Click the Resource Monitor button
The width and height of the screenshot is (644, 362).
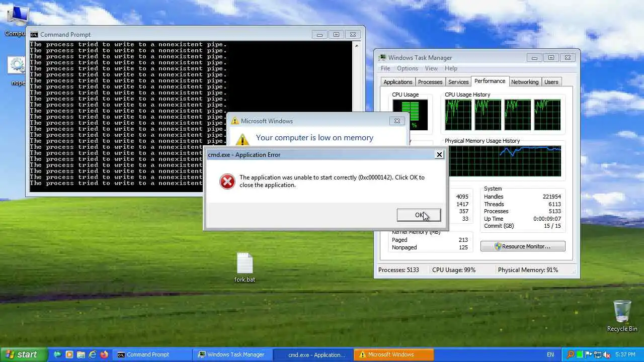click(523, 246)
